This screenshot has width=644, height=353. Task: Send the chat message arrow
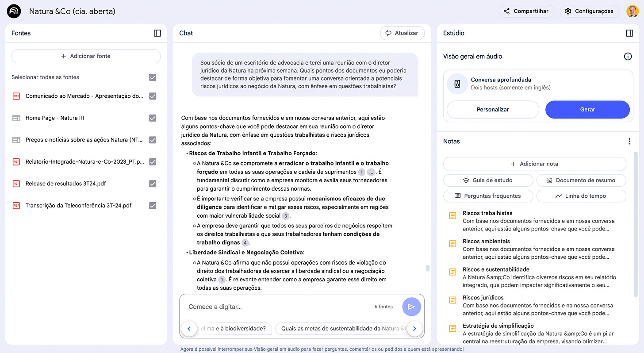(x=411, y=307)
